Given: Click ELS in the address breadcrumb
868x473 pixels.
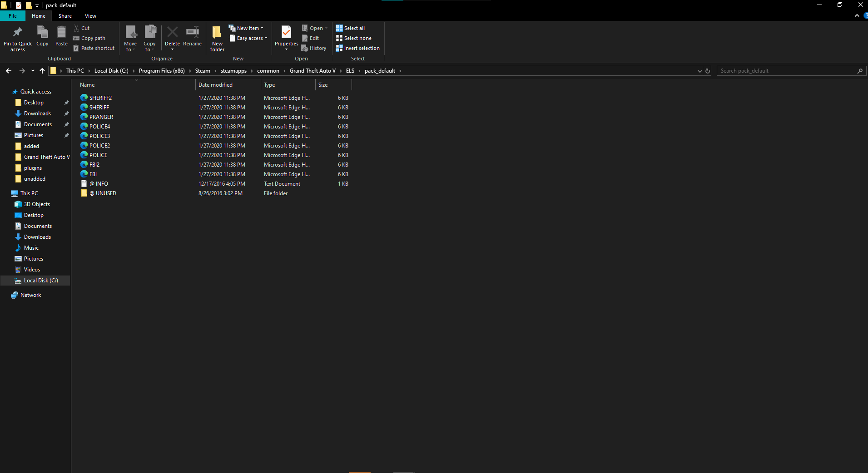Looking at the screenshot, I should [x=350, y=71].
